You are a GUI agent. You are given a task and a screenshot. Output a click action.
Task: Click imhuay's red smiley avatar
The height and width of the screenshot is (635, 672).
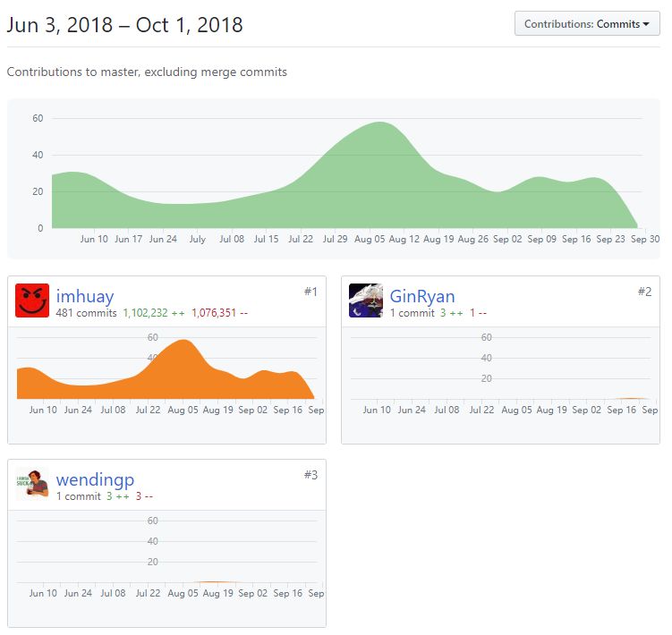(x=32, y=301)
